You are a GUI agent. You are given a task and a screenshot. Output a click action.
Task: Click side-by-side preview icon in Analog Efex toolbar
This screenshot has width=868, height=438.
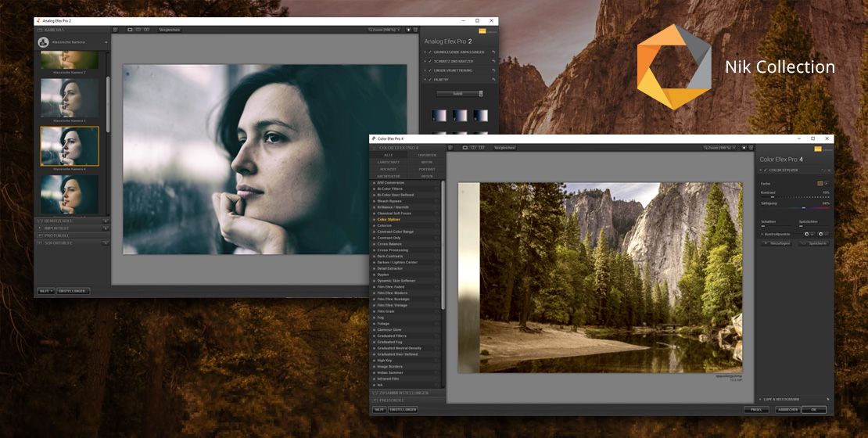point(147,30)
